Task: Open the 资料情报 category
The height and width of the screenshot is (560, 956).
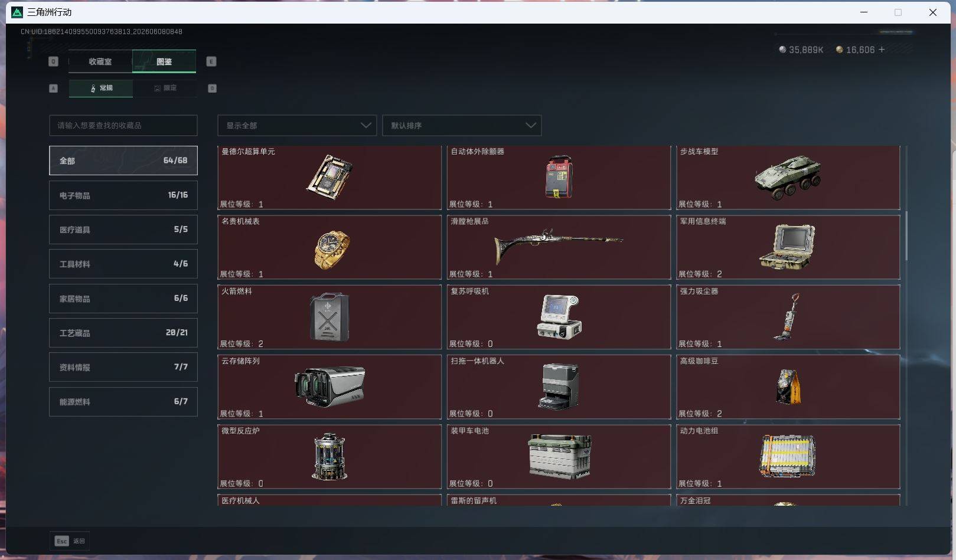Action: [x=123, y=367]
